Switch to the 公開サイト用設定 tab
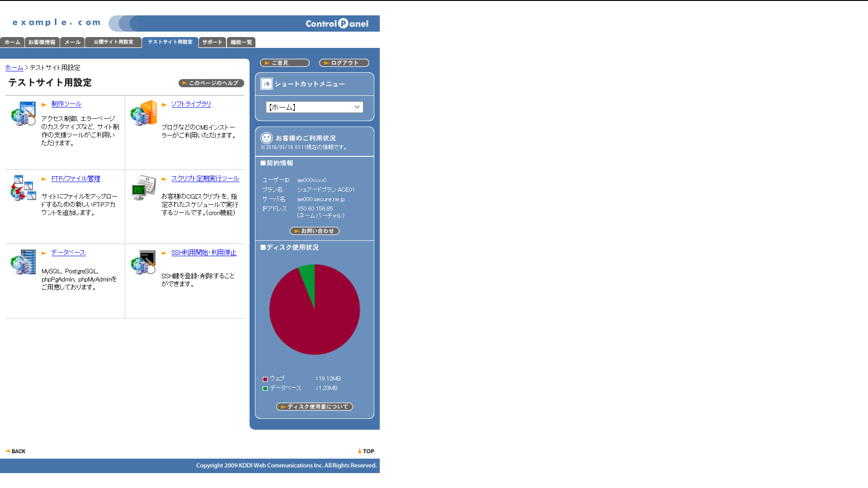The height and width of the screenshot is (488, 868). [113, 42]
